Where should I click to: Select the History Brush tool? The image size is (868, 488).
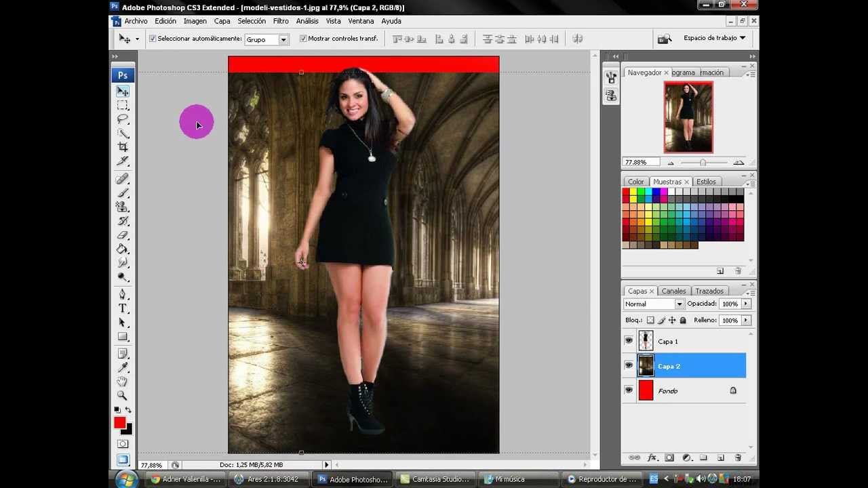[123, 221]
